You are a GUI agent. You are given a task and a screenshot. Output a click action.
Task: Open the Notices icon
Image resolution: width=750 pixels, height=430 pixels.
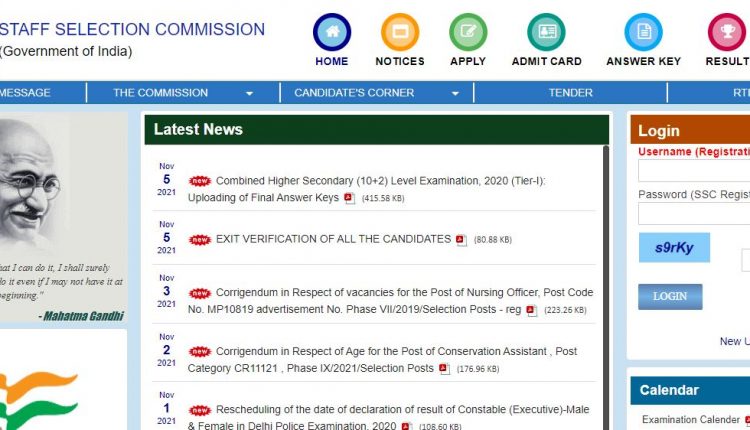400,32
